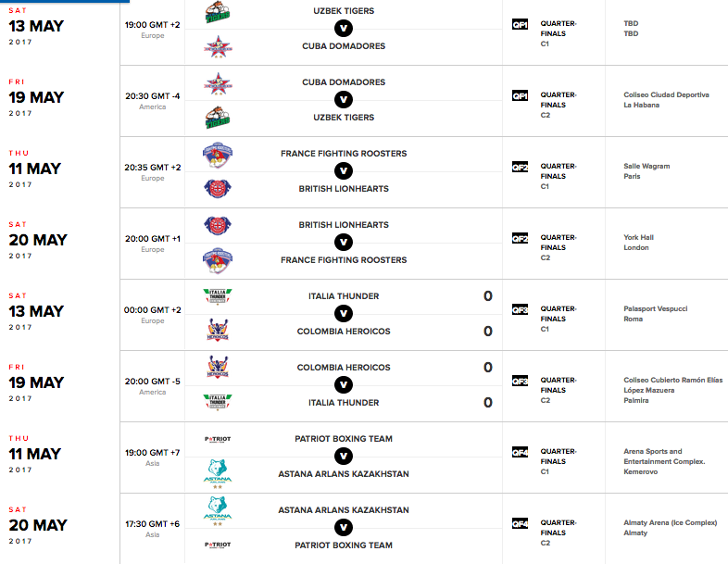Click the York Hall London venue text
The image size is (728, 564).
tap(638, 243)
